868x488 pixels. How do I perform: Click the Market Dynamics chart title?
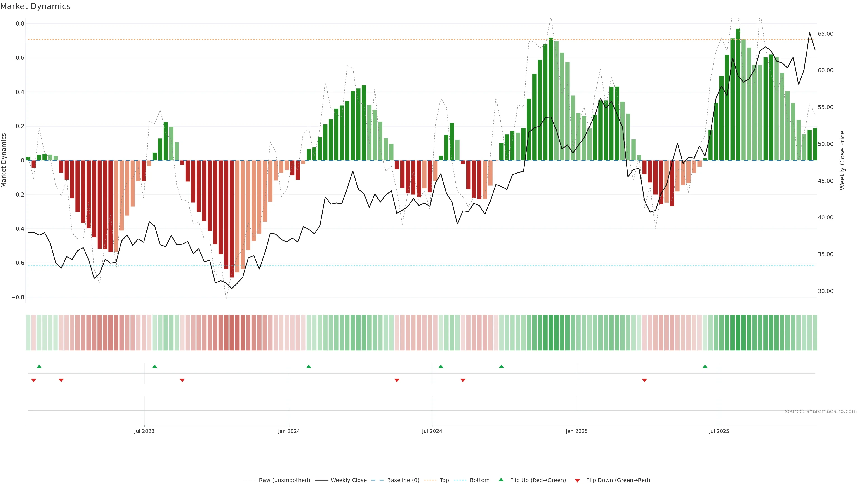(x=35, y=6)
